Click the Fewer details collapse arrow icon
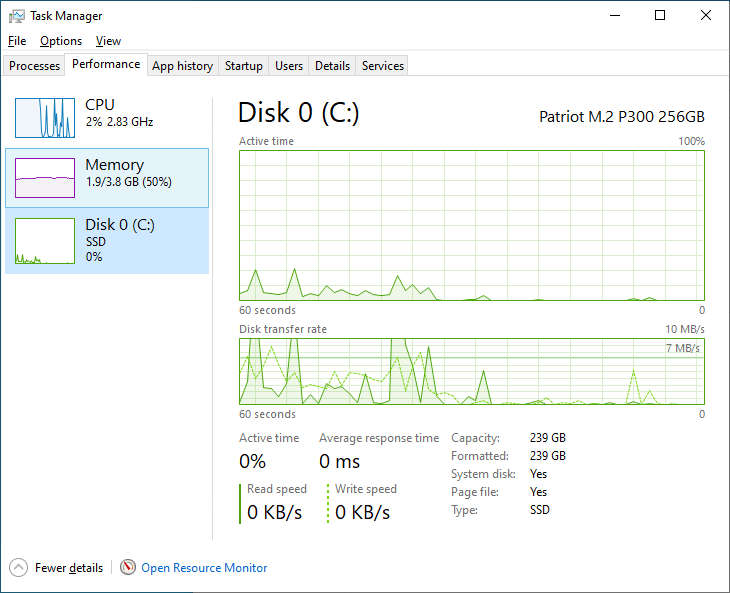 [19, 567]
